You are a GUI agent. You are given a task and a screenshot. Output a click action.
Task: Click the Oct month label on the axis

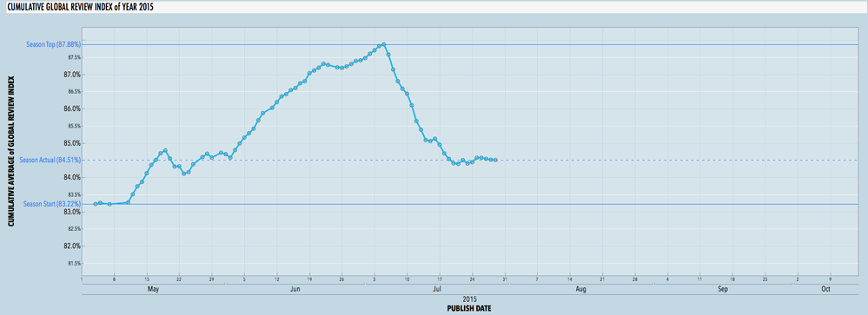click(x=826, y=289)
